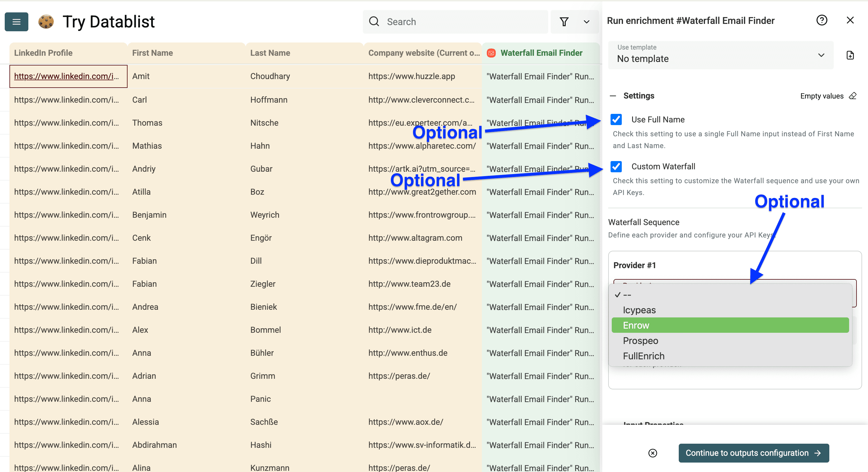Image resolution: width=868 pixels, height=472 pixels.
Task: Close the Run enrichment panel
Action: (x=851, y=20)
